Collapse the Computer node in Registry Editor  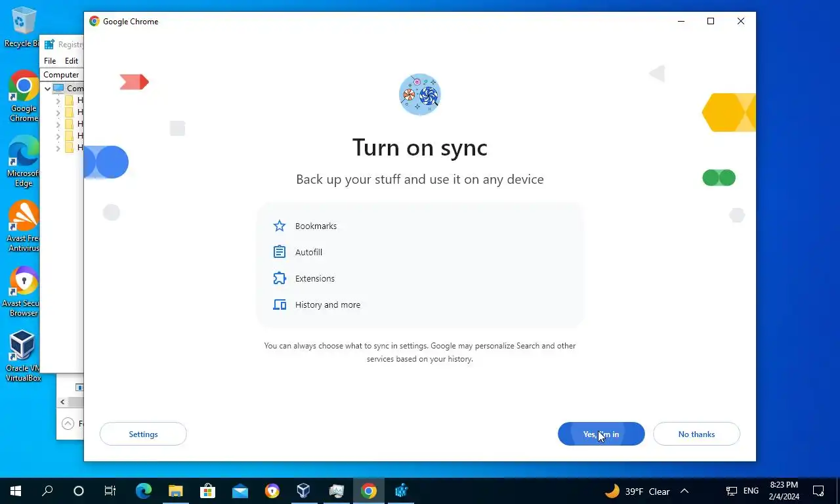coord(47,88)
